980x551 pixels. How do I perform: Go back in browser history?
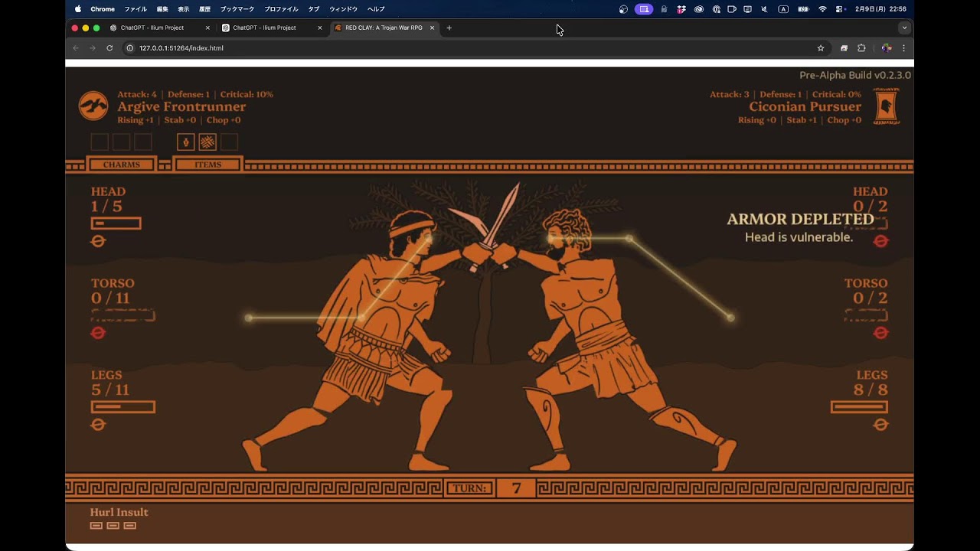coord(75,48)
